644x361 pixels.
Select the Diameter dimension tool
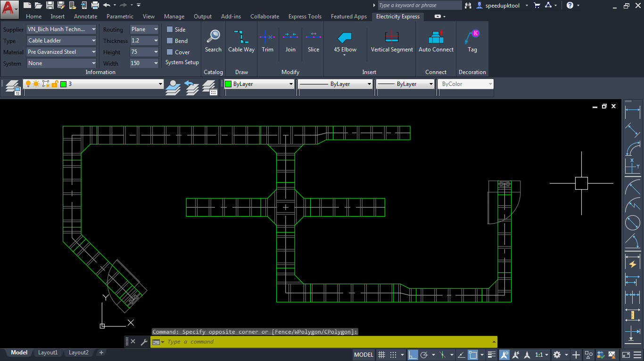632,223
